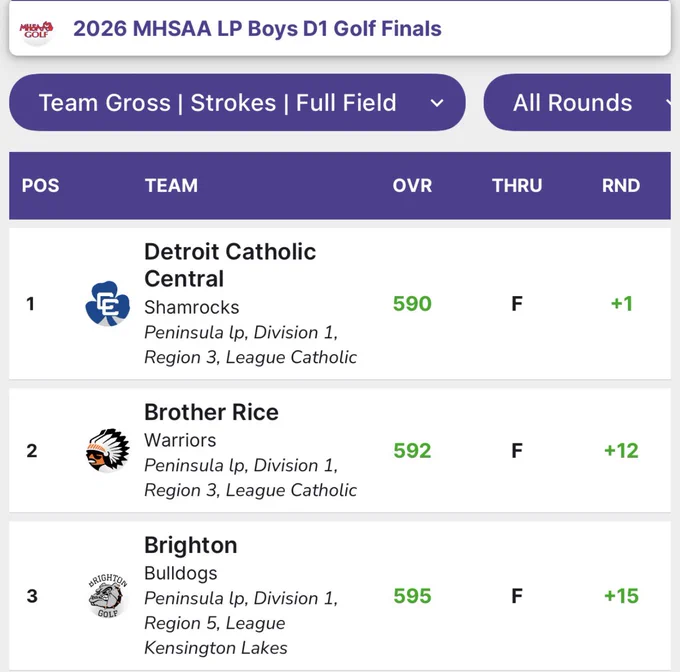This screenshot has height=672, width=680.
Task: Open the All Rounds dropdown
Action: coord(577,102)
